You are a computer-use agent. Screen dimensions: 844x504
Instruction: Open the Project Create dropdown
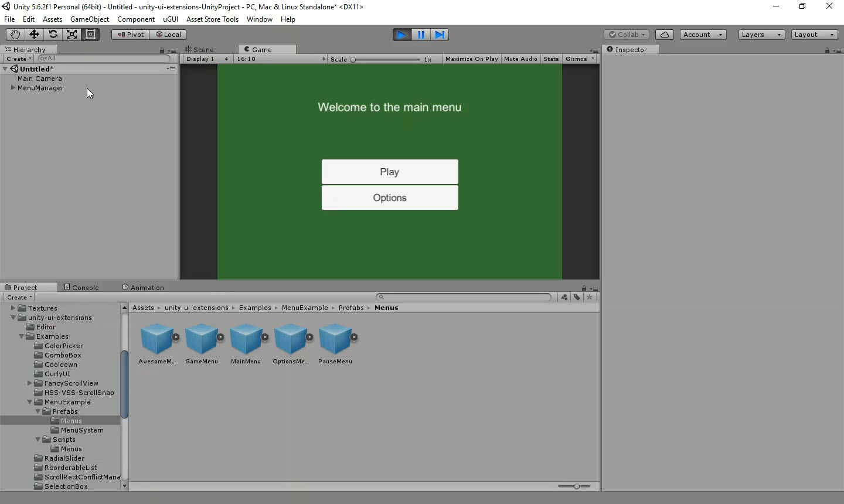point(19,298)
